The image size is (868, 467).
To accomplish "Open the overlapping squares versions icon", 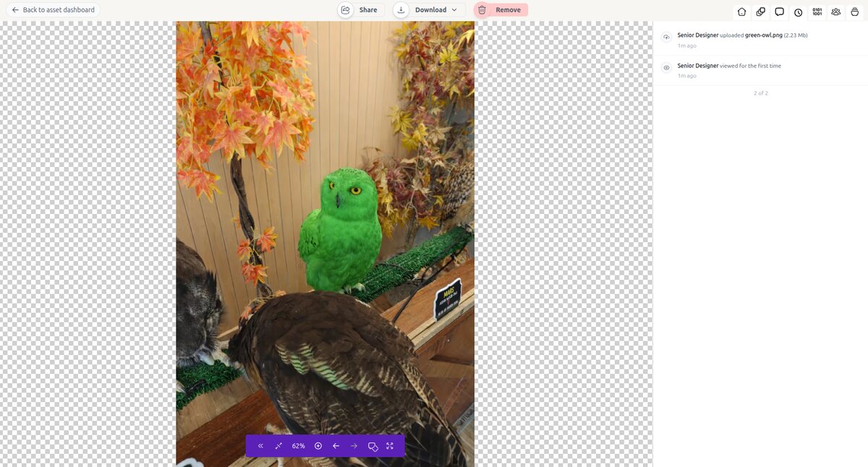I will tap(761, 12).
